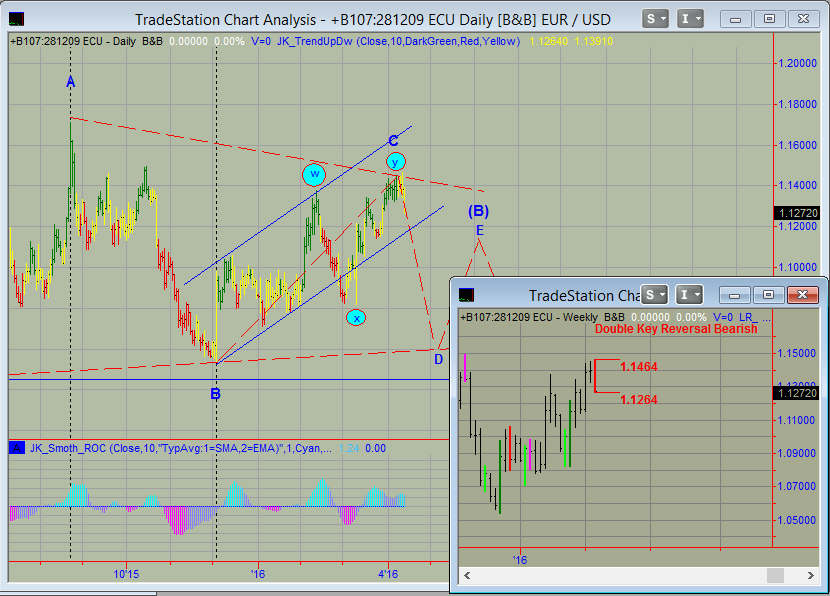Click the 1.12720 current price tag on the Daily axis
The width and height of the screenshot is (830, 596).
797,213
